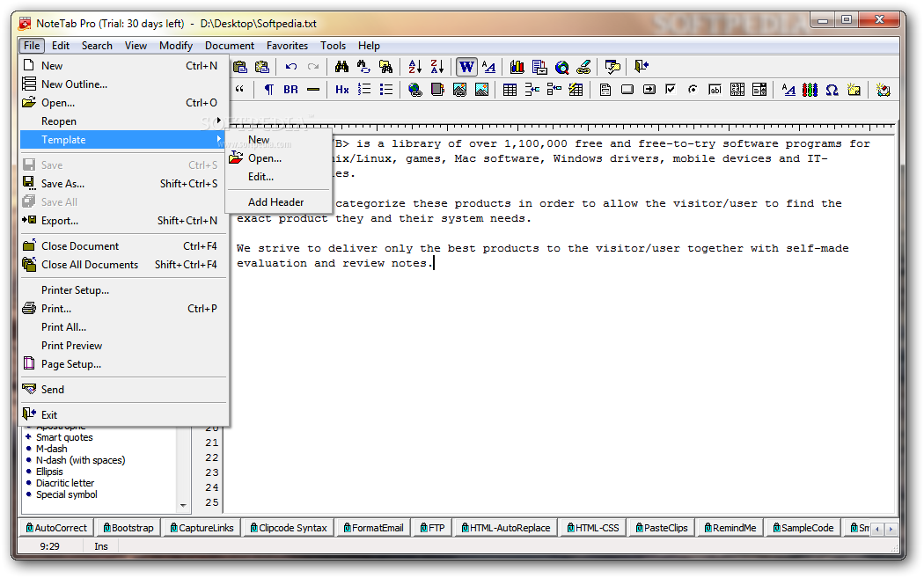Viewport: 924px width, 578px height.
Task: Open text statistics bar chart icon
Action: click(517, 67)
